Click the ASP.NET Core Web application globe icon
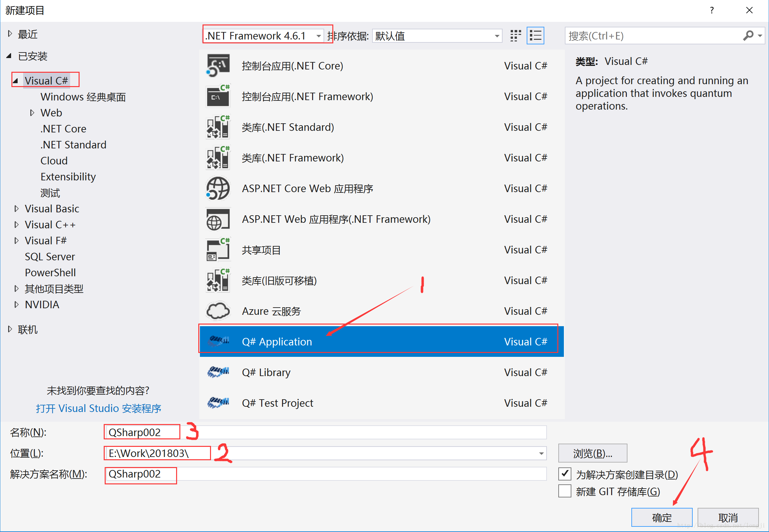Screen dimensions: 769x532 click(x=218, y=188)
